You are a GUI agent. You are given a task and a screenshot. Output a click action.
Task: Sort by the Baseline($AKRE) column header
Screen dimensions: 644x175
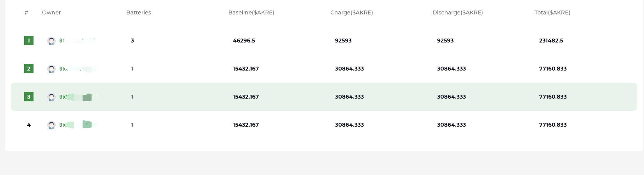click(x=251, y=12)
